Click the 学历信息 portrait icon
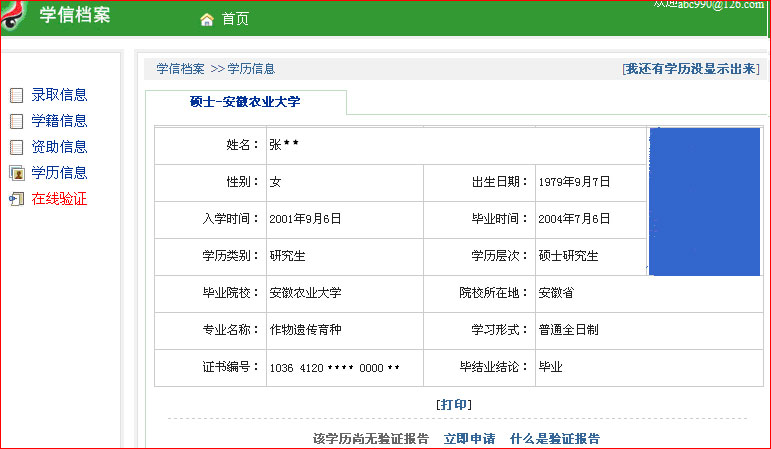Viewport: 771px width, 449px height. point(17,173)
